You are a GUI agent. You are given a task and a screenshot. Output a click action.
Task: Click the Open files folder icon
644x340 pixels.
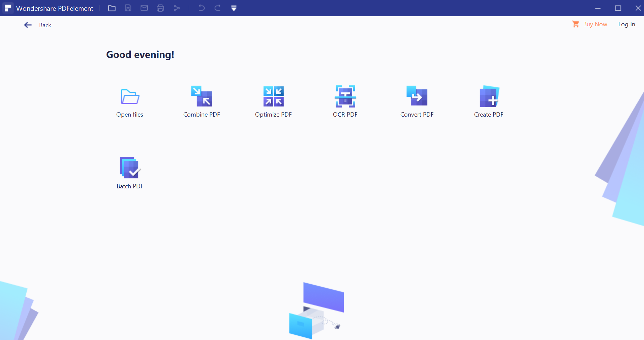click(130, 97)
